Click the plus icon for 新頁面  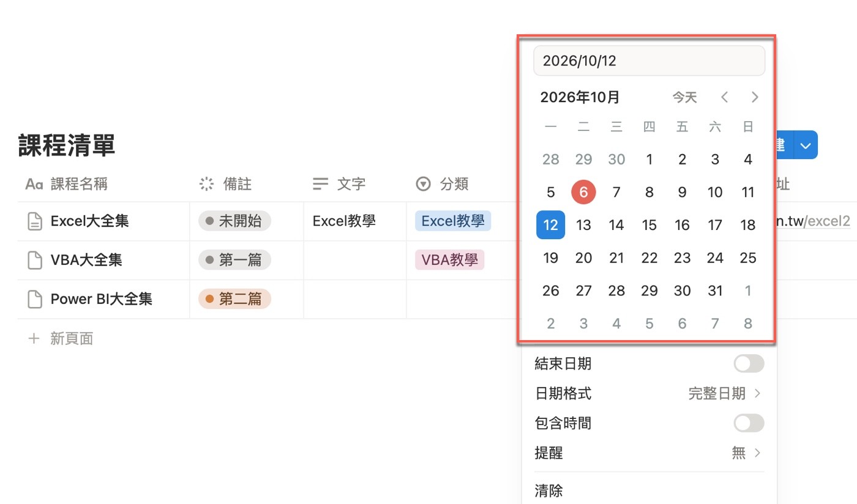(34, 339)
